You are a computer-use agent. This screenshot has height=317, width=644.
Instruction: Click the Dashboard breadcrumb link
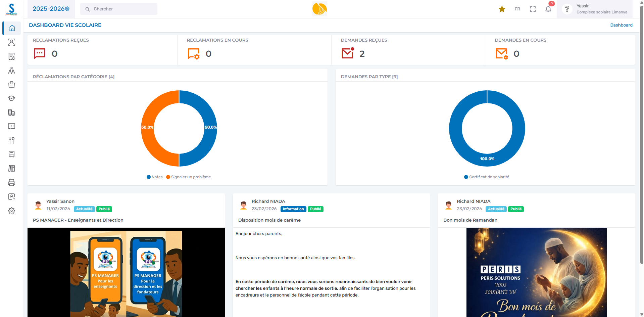tap(621, 25)
